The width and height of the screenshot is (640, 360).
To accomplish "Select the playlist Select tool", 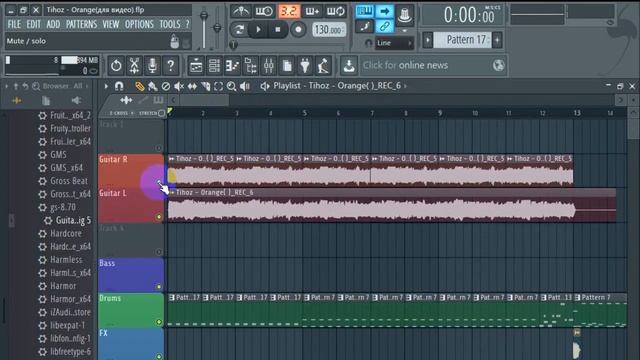I will (x=218, y=86).
